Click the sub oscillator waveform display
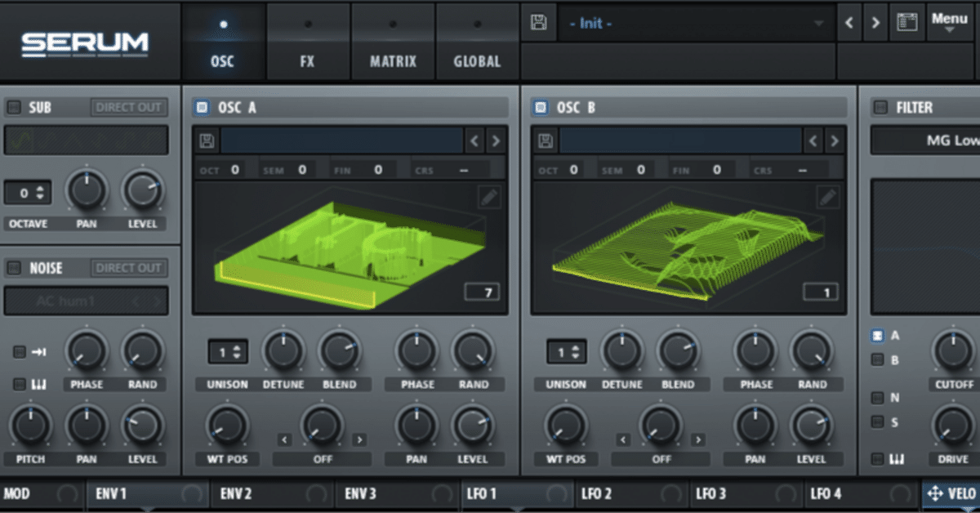Image resolution: width=980 pixels, height=513 pixels. [x=86, y=140]
